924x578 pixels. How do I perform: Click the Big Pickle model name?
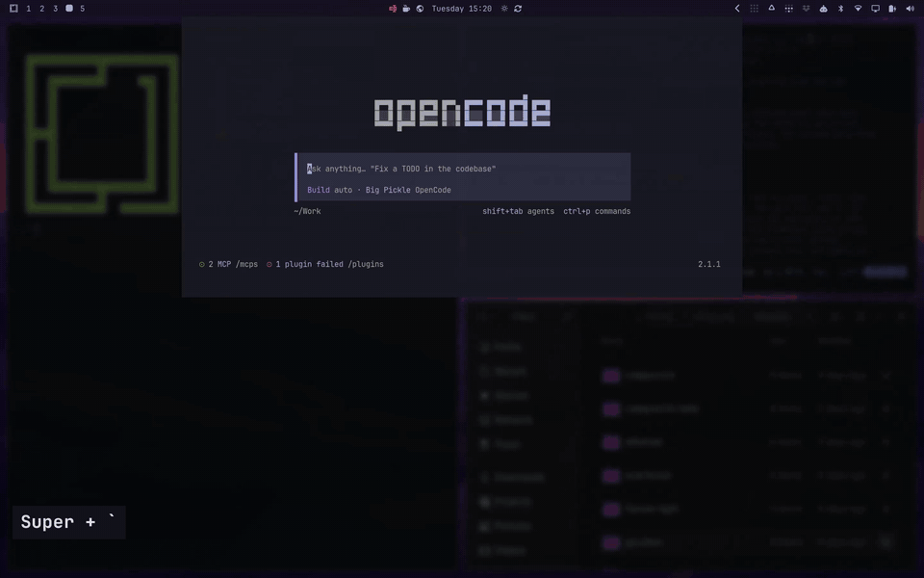coord(387,190)
